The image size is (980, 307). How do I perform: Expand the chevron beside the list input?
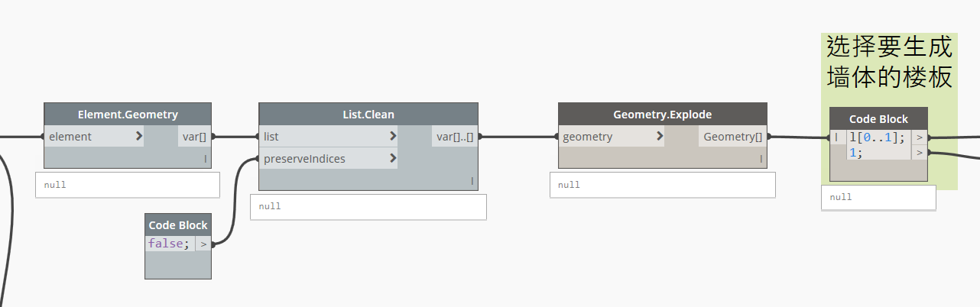(392, 137)
